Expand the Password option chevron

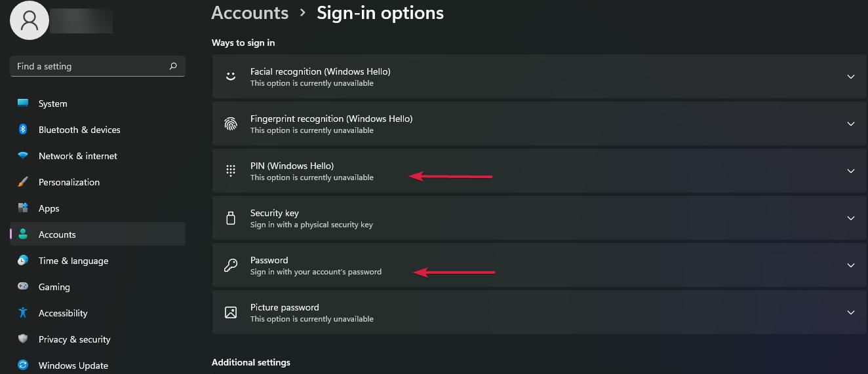coord(851,265)
